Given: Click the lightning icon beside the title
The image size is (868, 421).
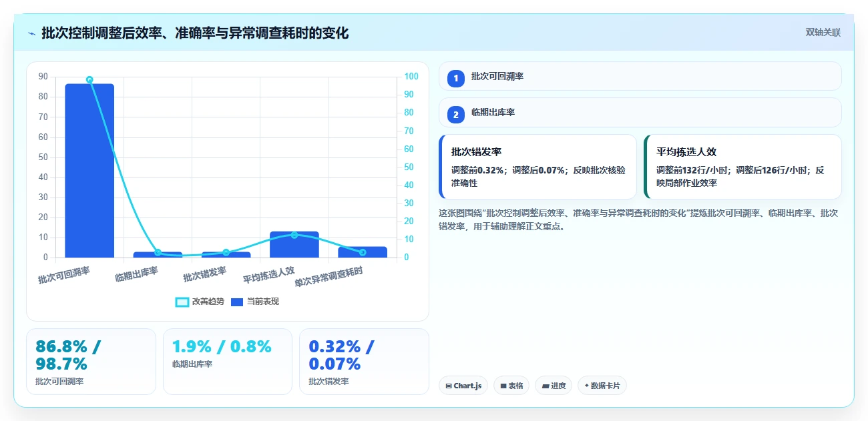Looking at the screenshot, I should (x=31, y=33).
